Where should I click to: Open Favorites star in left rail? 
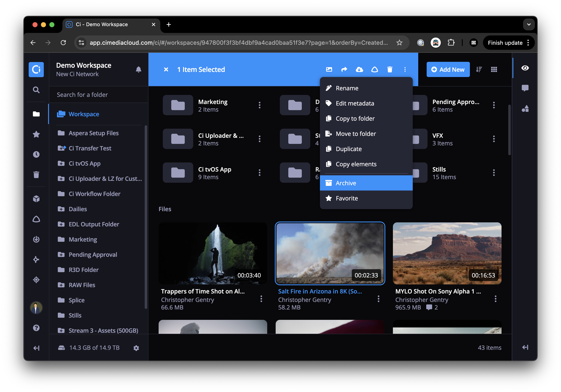(36, 134)
